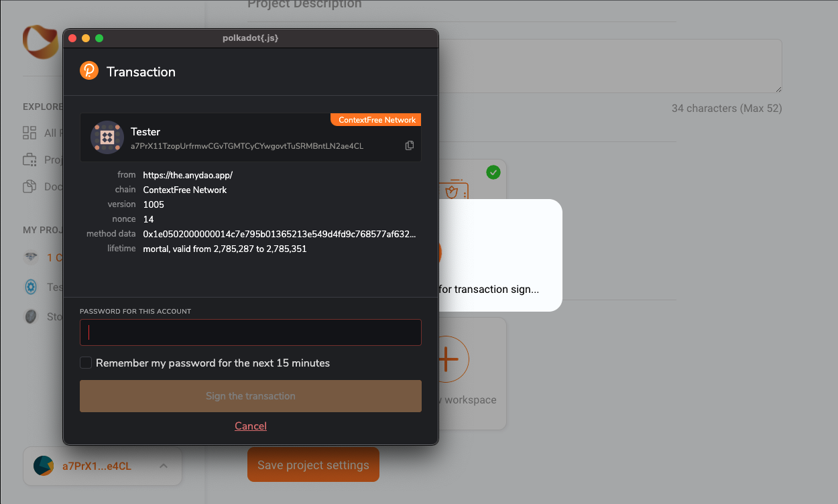Screen dimensions: 838x504
Task: Close the polkadot{.js} window
Action: click(x=72, y=38)
